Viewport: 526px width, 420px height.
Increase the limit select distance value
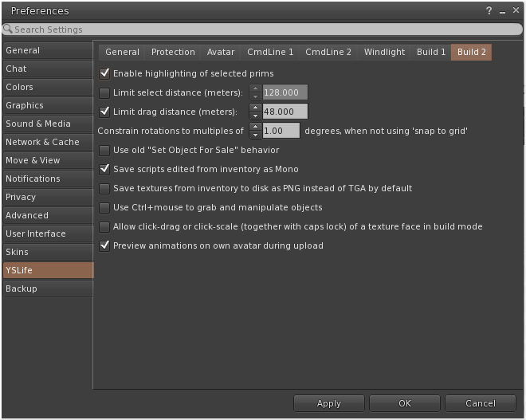click(255, 88)
